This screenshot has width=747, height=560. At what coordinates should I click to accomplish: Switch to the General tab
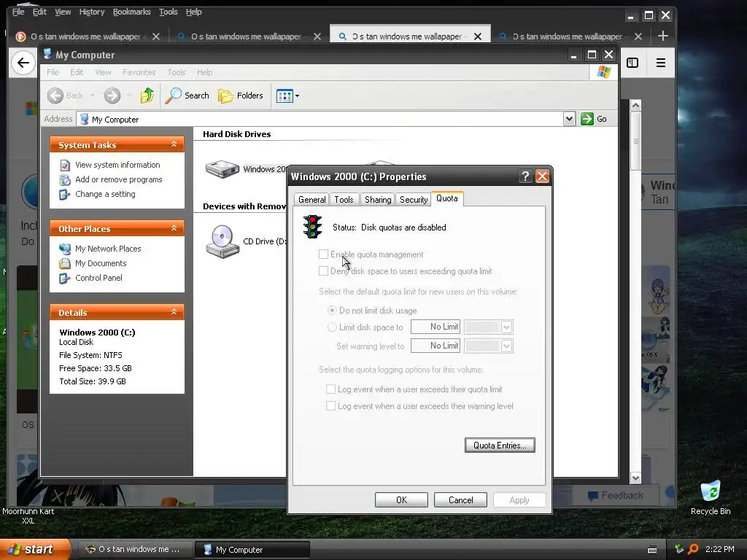coord(311,200)
